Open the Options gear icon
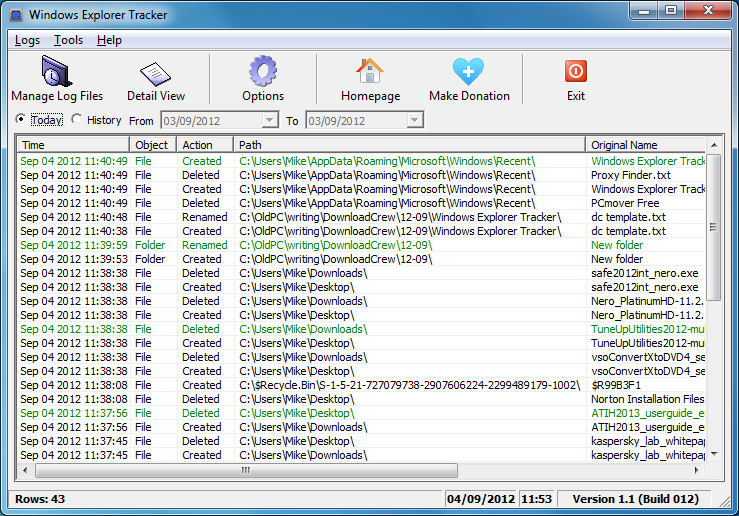Screen dimensions: 739x516 (263, 73)
